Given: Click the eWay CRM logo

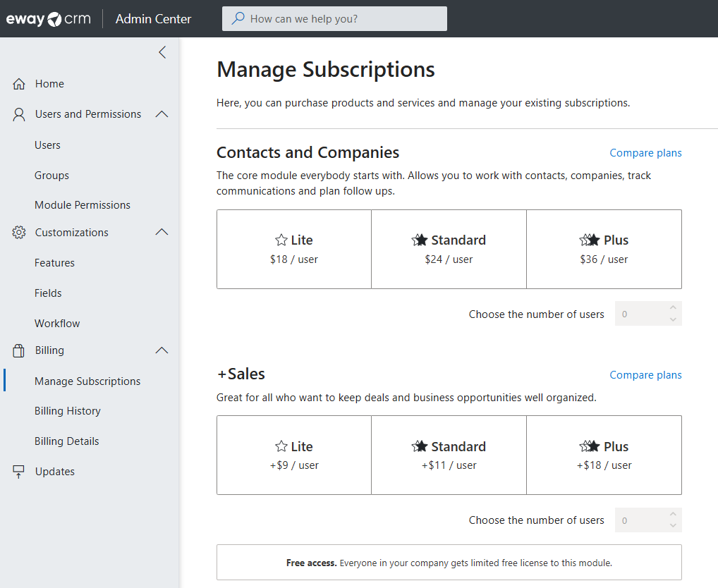Looking at the screenshot, I should pos(48,19).
